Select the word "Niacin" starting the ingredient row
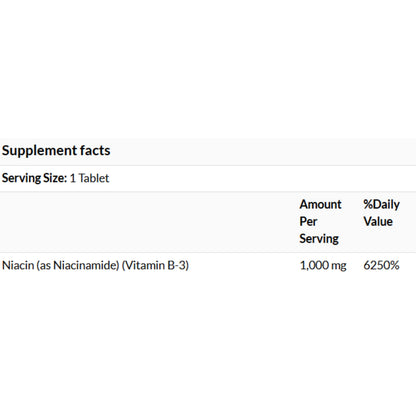 point(18,265)
